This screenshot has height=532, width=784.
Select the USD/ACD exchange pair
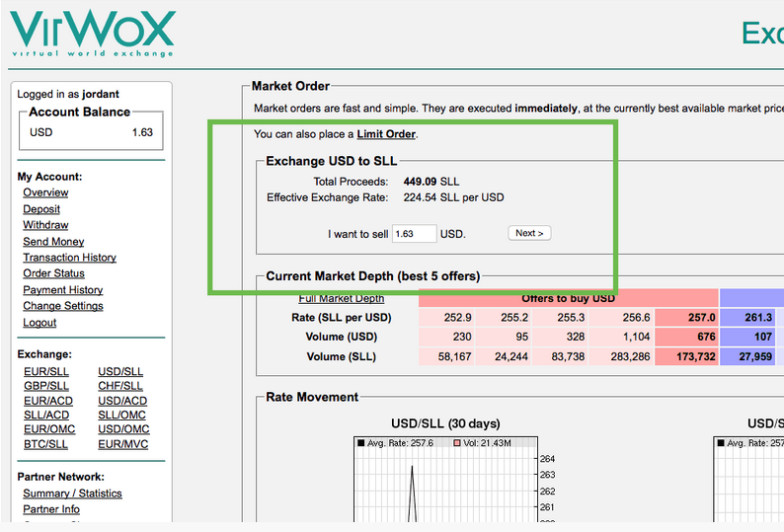tap(122, 401)
